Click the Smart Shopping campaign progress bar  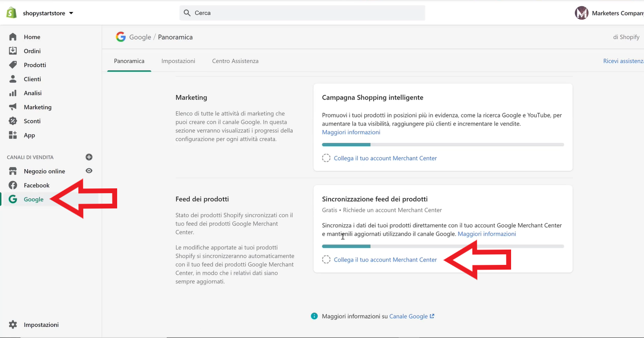click(x=443, y=144)
